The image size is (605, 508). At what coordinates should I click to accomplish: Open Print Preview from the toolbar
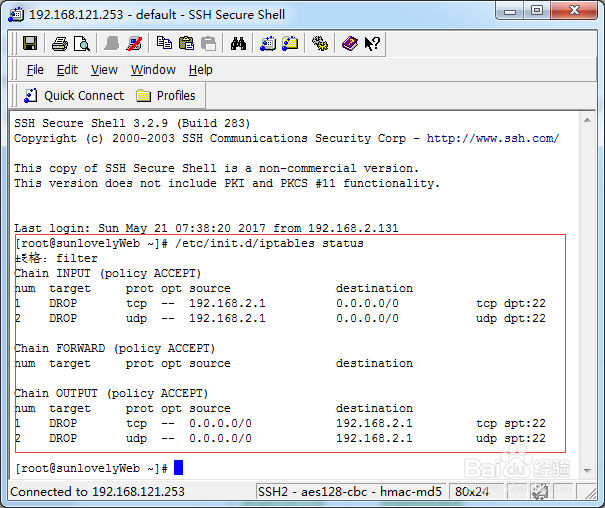(82, 44)
